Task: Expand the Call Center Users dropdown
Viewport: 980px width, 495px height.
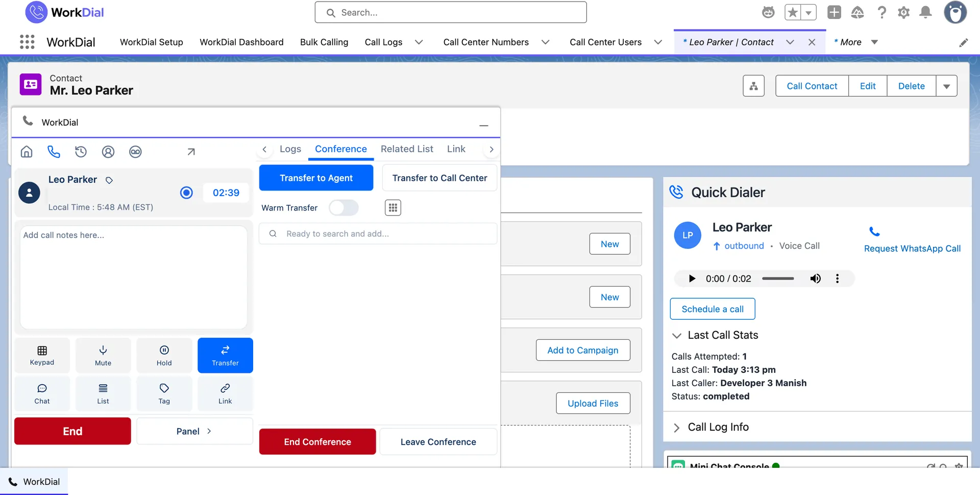Action: click(658, 42)
